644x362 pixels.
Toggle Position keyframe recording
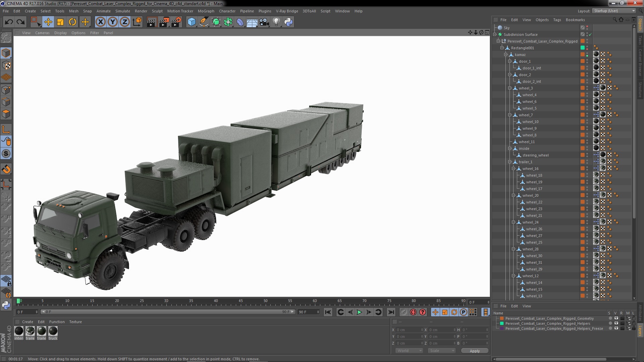tap(435, 312)
